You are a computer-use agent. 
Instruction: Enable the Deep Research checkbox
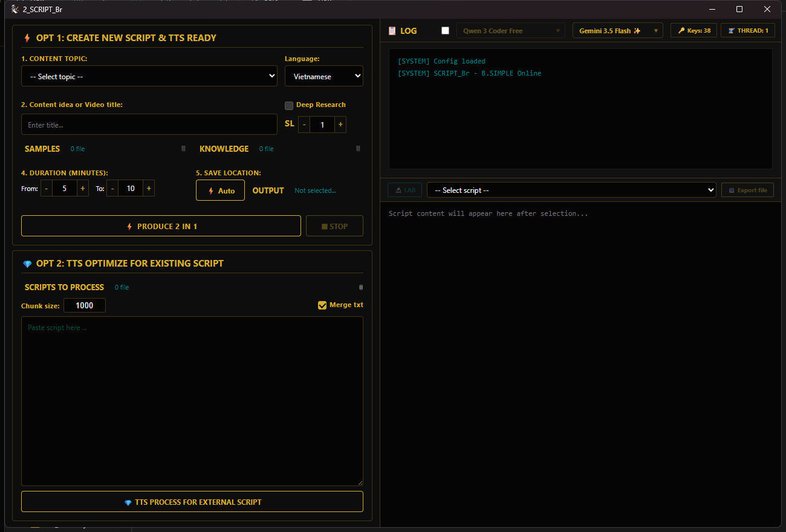tap(289, 105)
